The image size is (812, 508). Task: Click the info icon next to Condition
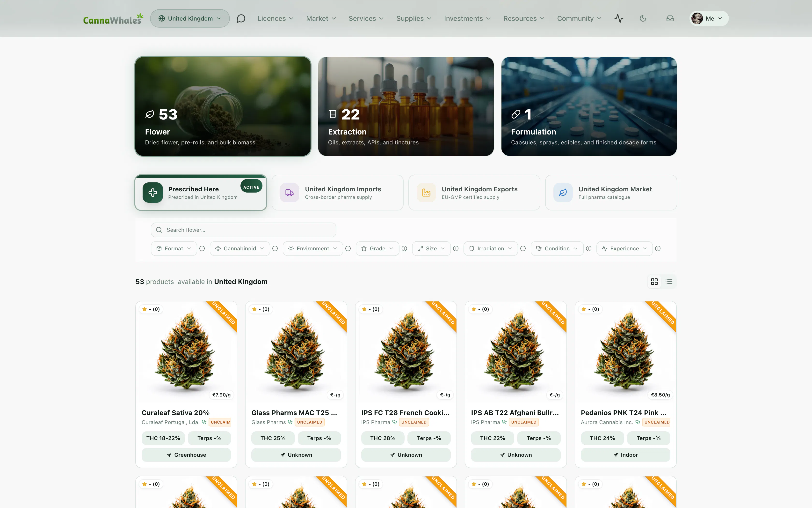tap(588, 249)
